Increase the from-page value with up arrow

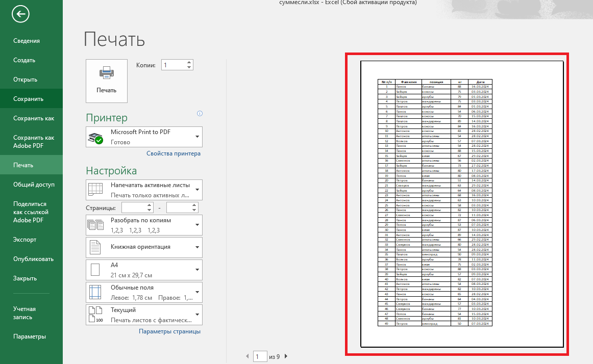click(x=150, y=205)
